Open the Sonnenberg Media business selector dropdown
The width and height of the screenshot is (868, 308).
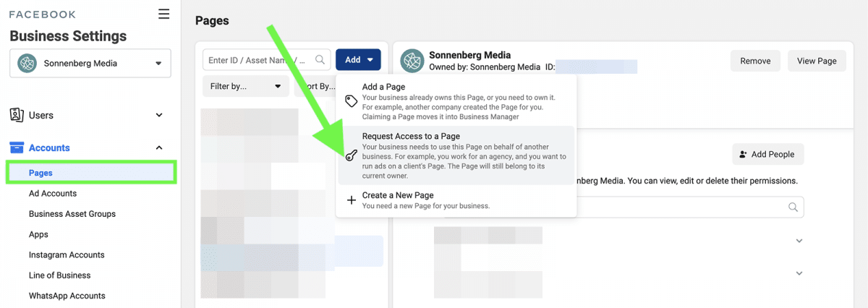(x=90, y=63)
